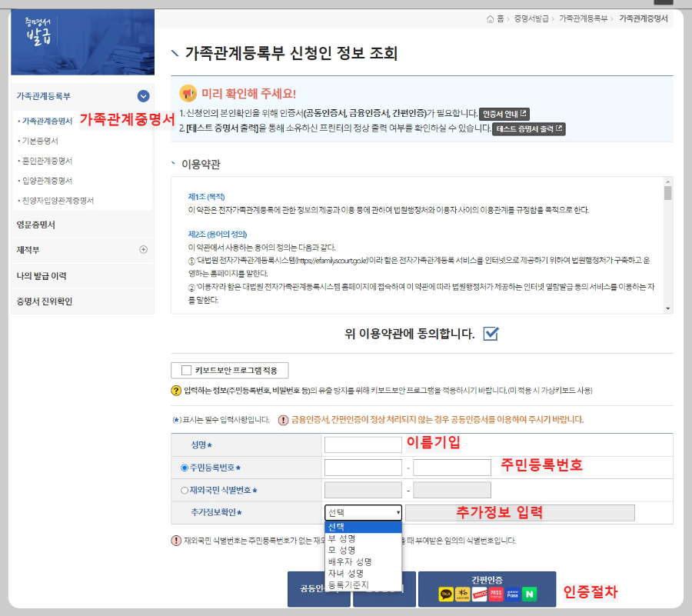Click the terms box scrollbar thumb

pos(667,193)
